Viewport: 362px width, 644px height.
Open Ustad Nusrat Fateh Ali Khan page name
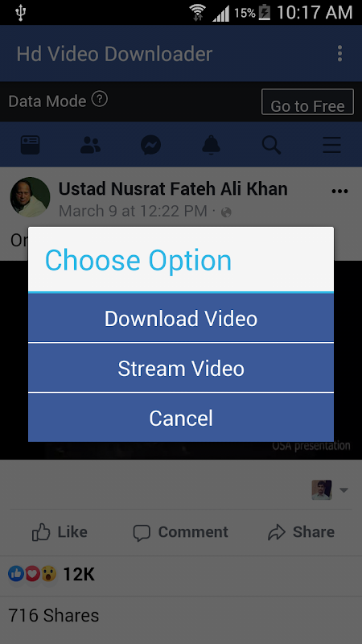(173, 189)
